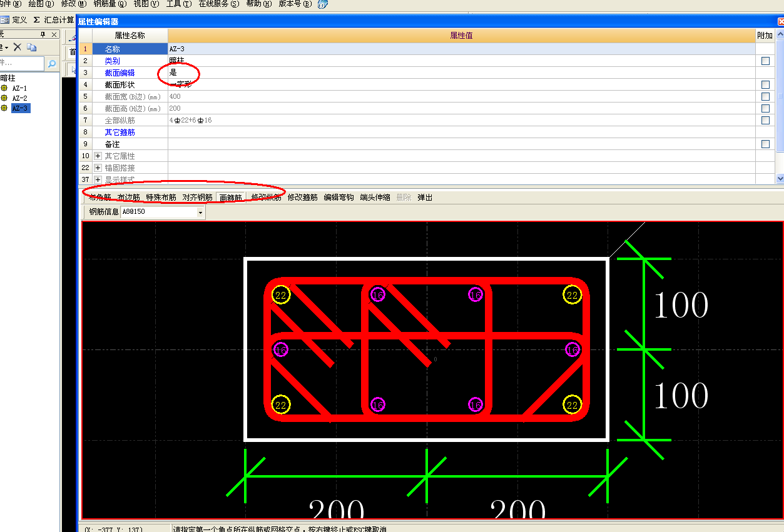Click the 编辑弯钩 tool
784x532 pixels.
click(339, 198)
